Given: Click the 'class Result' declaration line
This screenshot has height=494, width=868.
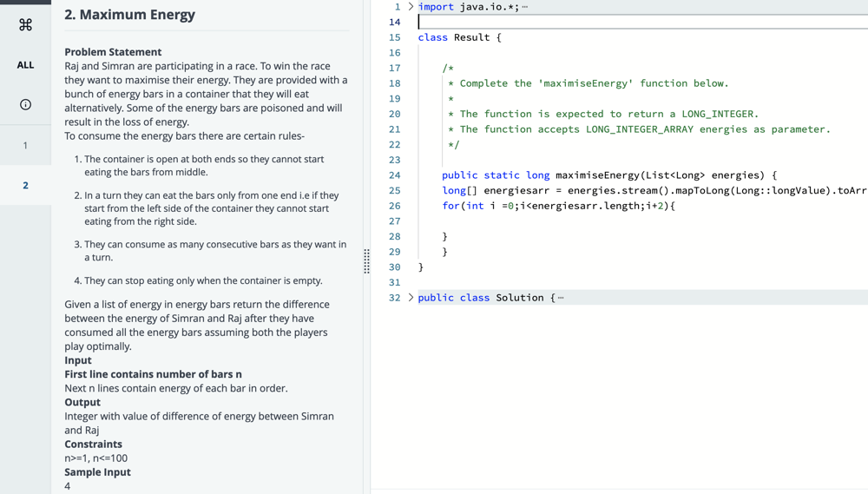Looking at the screenshot, I should (459, 37).
